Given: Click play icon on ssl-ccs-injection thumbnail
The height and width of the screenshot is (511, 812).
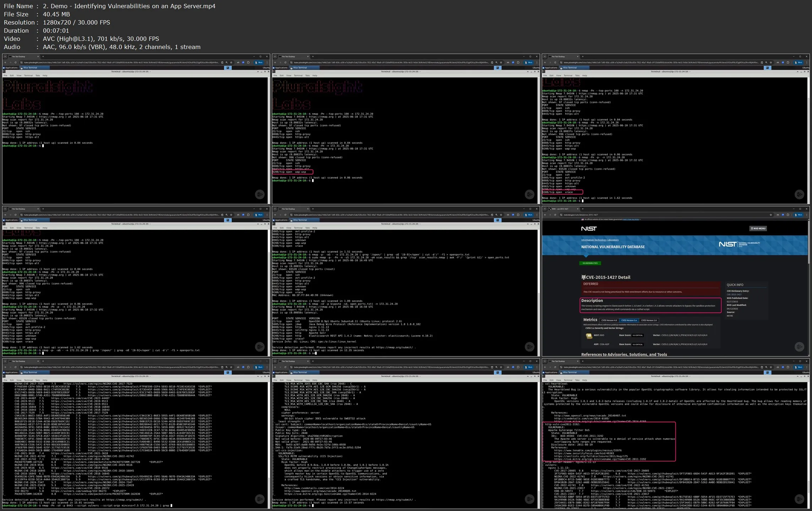Looking at the screenshot, I should coord(529,499).
